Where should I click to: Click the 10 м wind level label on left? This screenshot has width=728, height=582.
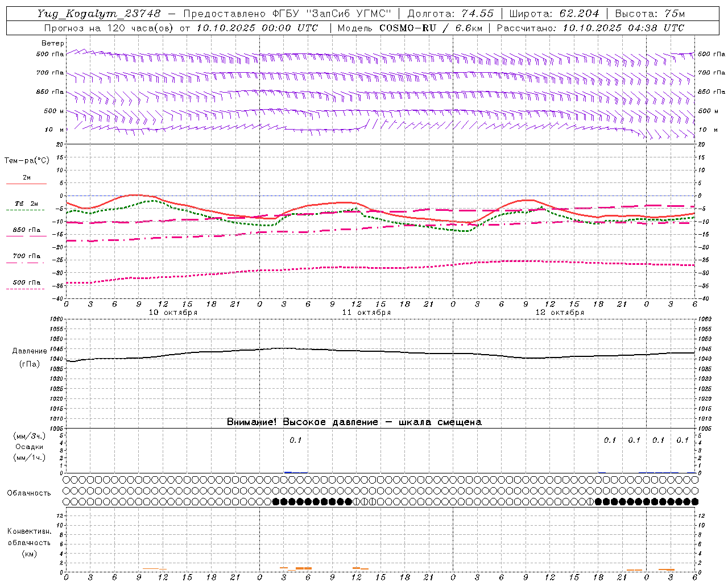pos(55,130)
